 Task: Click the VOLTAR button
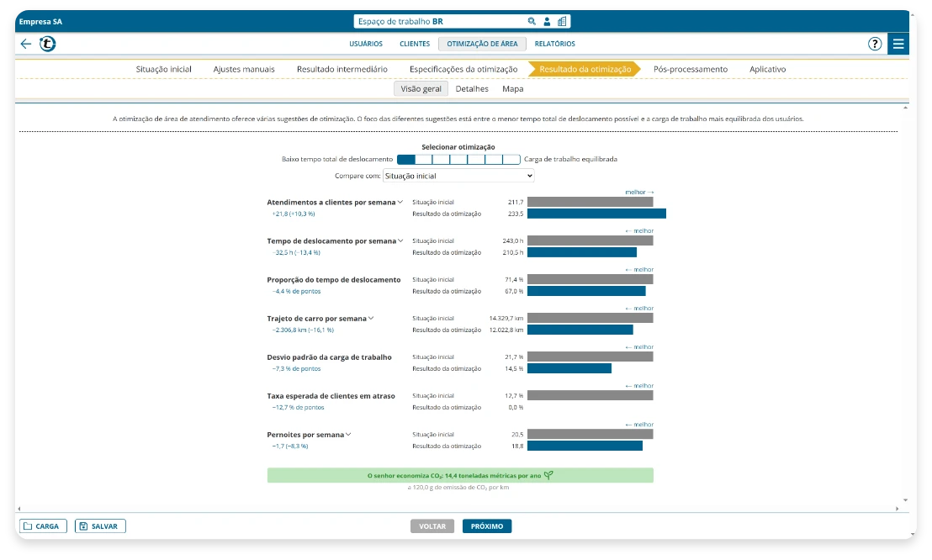(432, 526)
